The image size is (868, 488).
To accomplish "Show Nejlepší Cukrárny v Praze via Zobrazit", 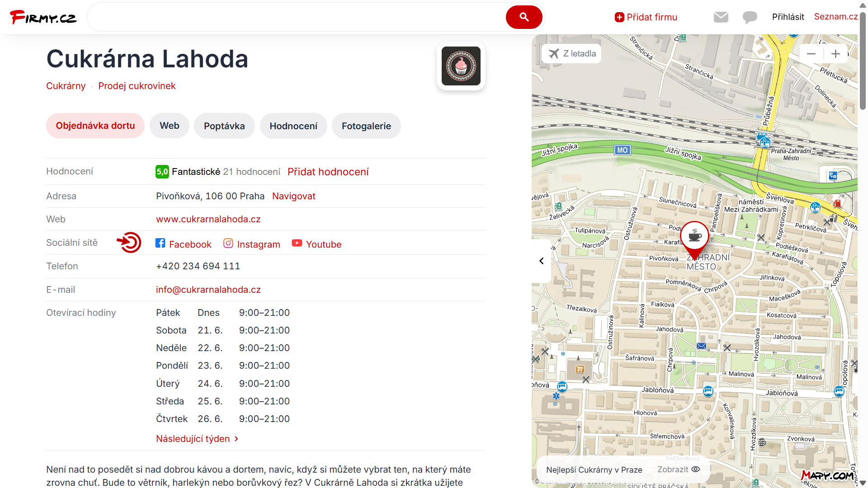I will [x=678, y=469].
